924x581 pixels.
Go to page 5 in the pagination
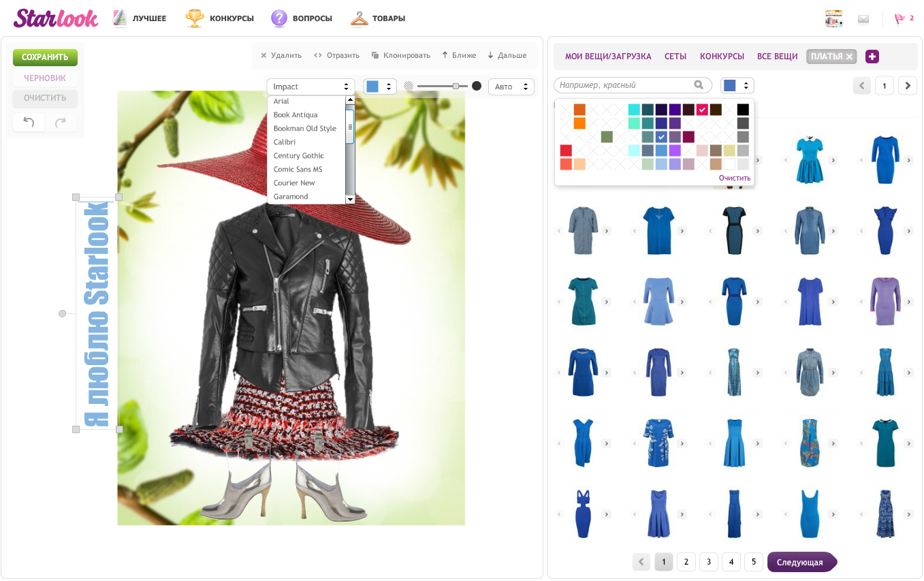point(754,562)
